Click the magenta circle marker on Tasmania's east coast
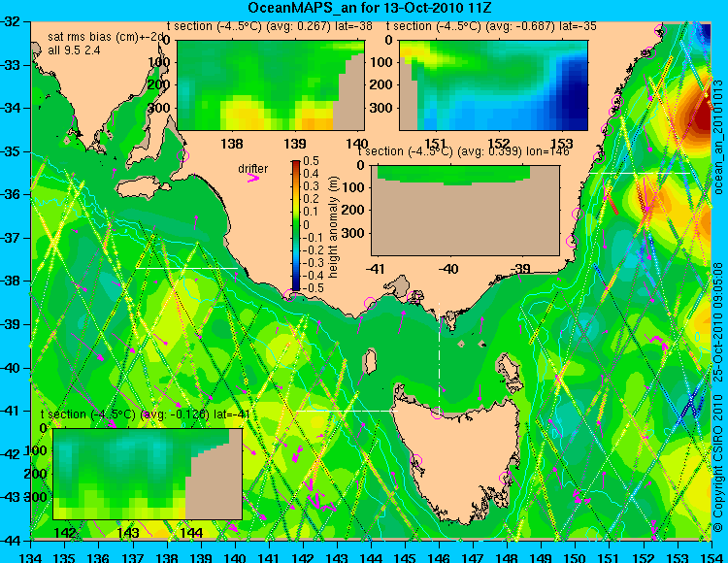728x563 pixels. (x=505, y=478)
